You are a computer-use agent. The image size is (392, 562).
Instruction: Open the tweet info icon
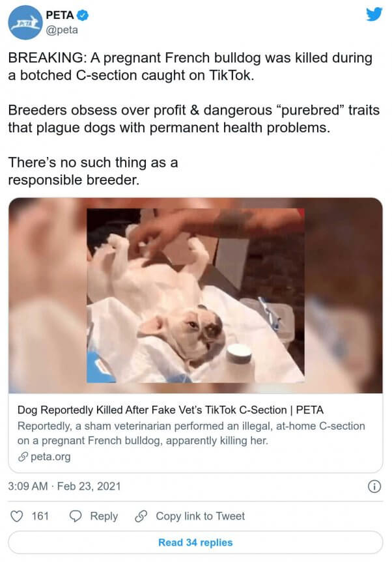click(x=374, y=486)
